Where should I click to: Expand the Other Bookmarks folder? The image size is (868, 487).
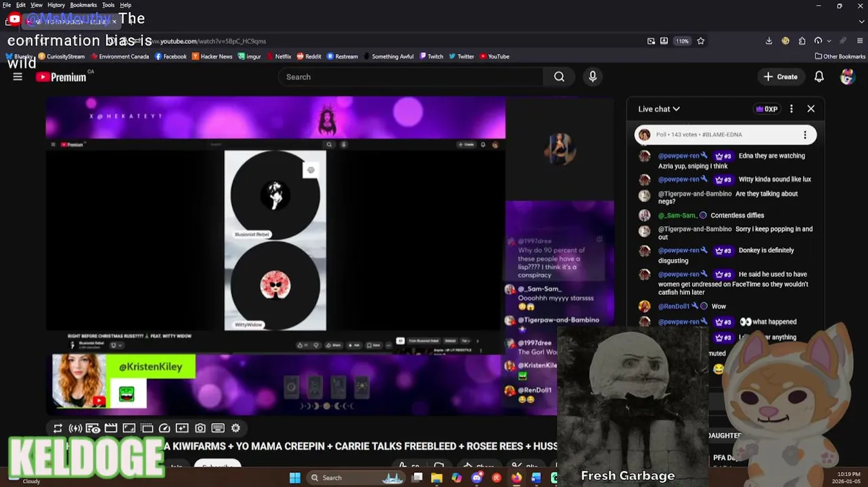(840, 57)
